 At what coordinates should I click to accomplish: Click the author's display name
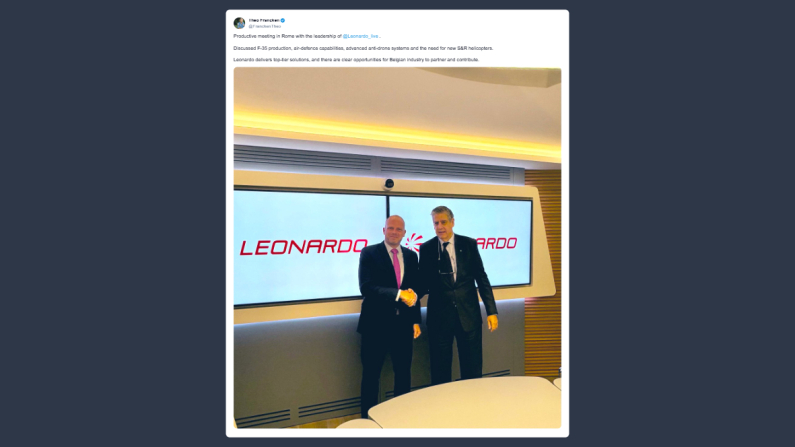pyautogui.click(x=264, y=20)
